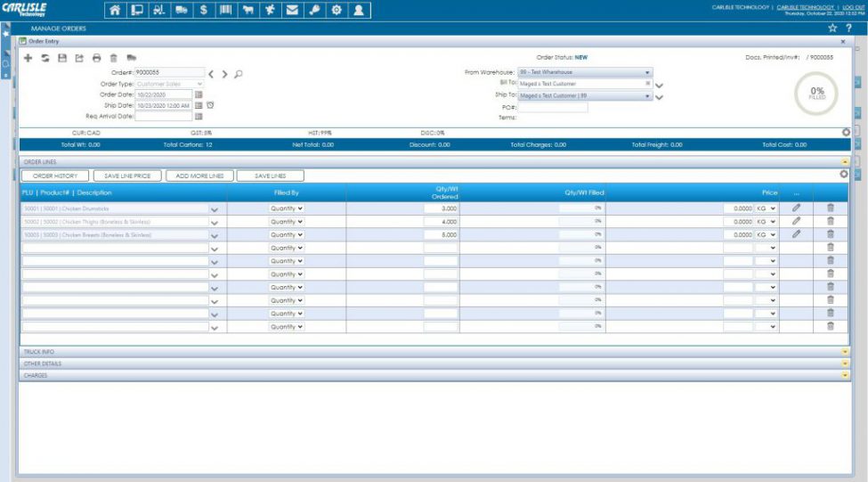The image size is (868, 482).
Task: Go to Home via house icon
Action: (115, 11)
